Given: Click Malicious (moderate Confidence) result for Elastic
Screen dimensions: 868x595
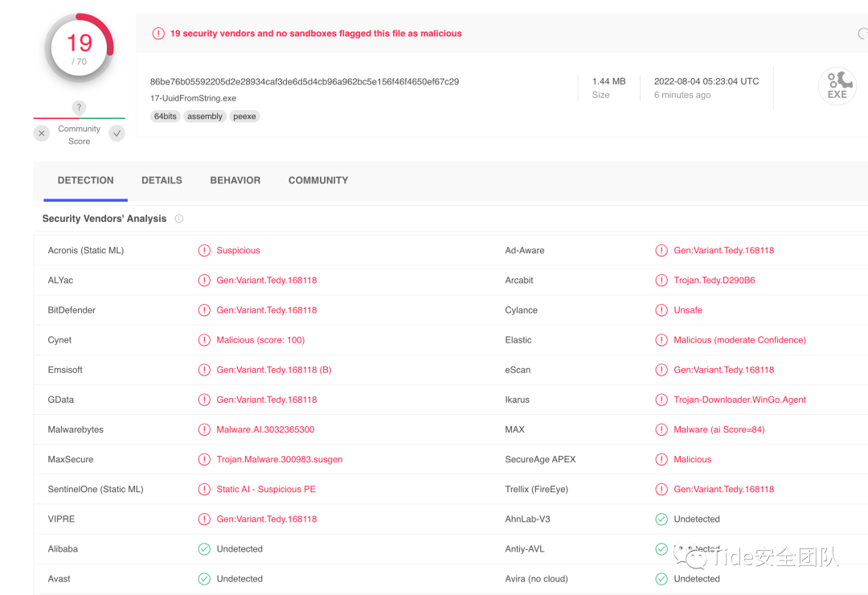Looking at the screenshot, I should [739, 340].
